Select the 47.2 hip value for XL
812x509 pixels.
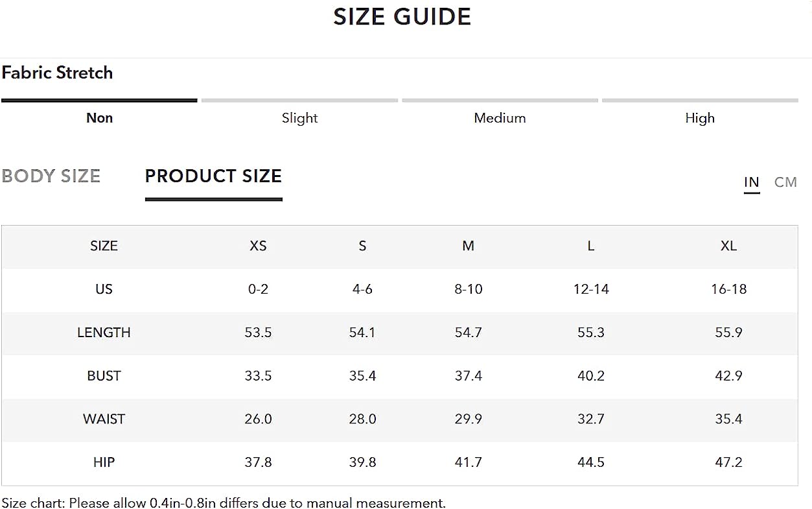coord(728,462)
